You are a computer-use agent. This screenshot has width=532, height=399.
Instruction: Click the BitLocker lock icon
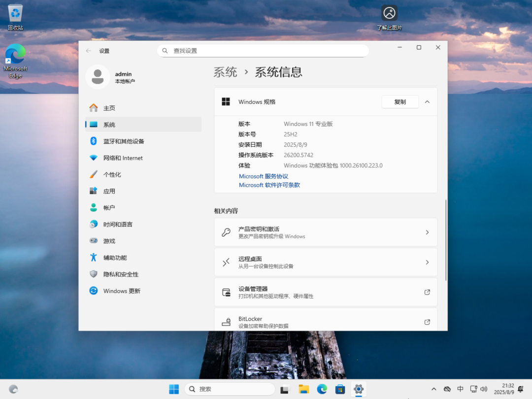point(227,322)
